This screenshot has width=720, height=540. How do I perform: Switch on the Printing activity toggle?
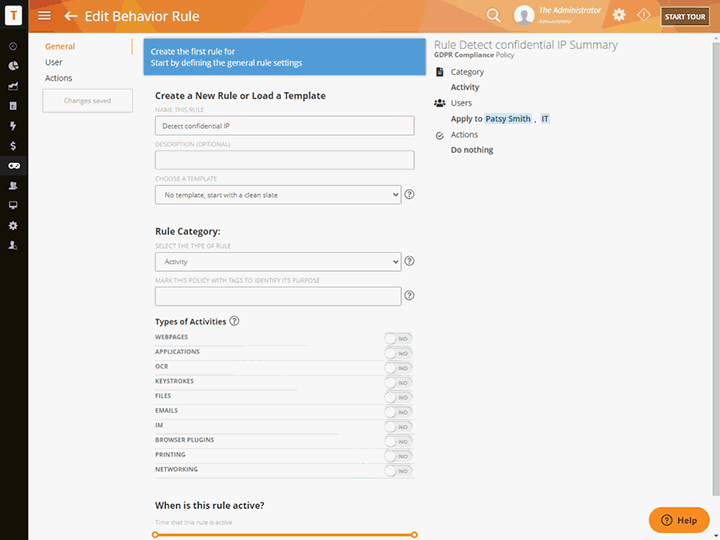(398, 455)
